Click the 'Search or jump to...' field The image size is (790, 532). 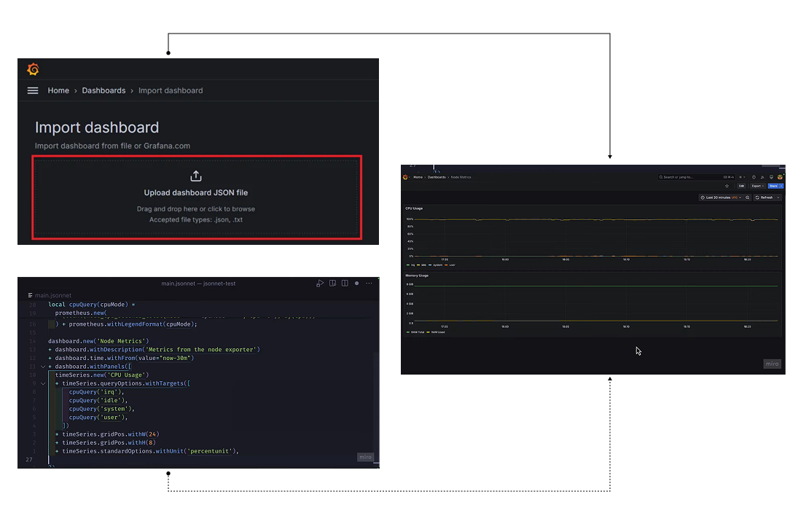tap(696, 177)
